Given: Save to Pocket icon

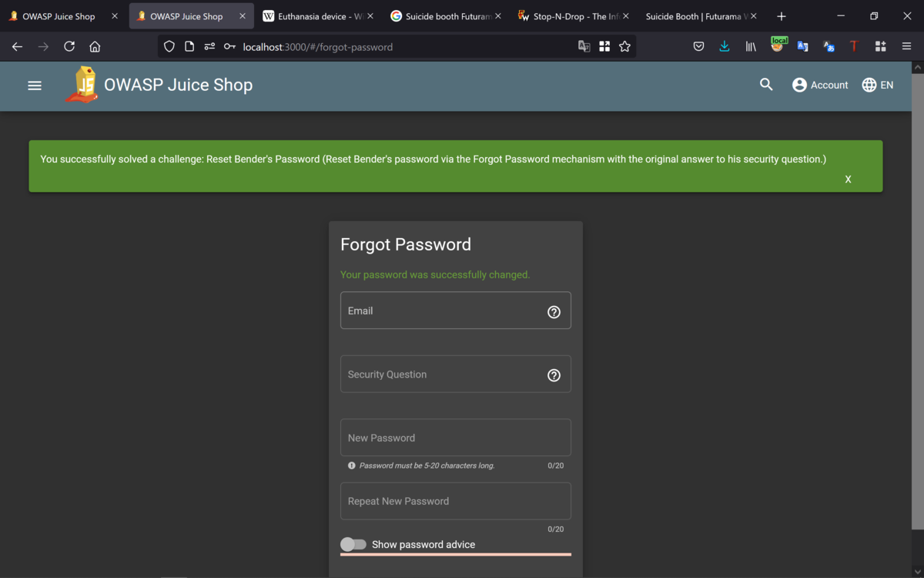Looking at the screenshot, I should click(698, 46).
